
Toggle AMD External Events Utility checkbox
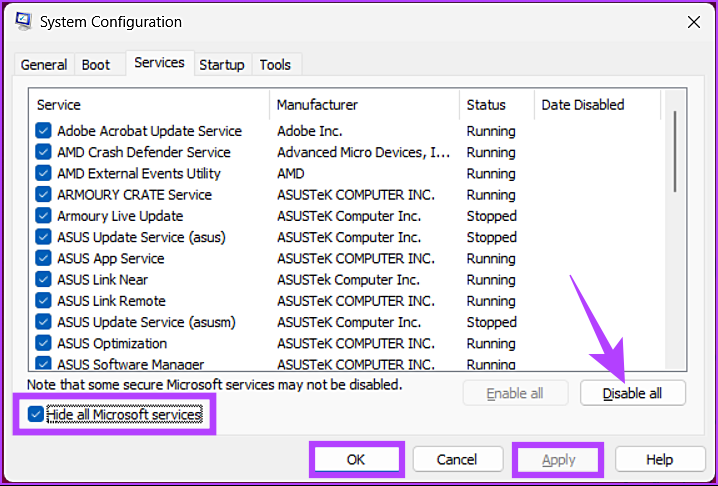coord(43,174)
